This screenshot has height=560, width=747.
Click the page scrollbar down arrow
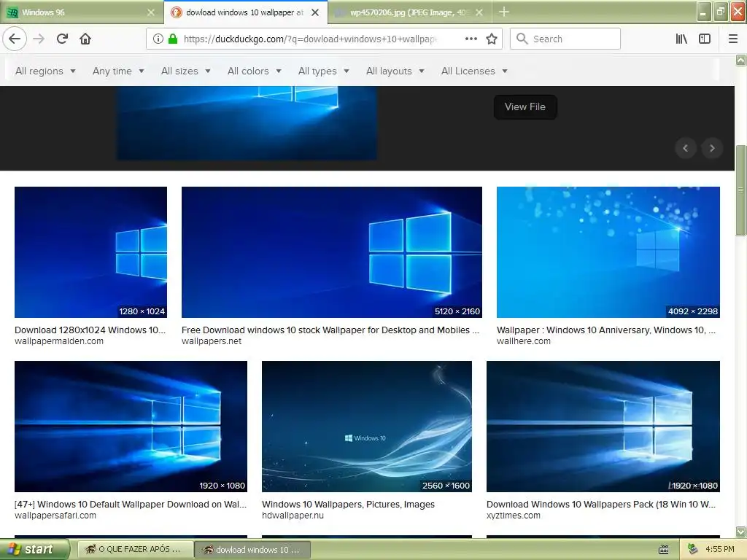click(x=741, y=532)
